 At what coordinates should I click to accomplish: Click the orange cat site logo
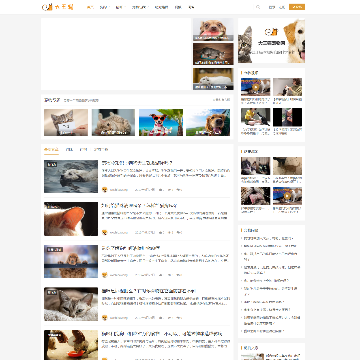click(58, 7)
